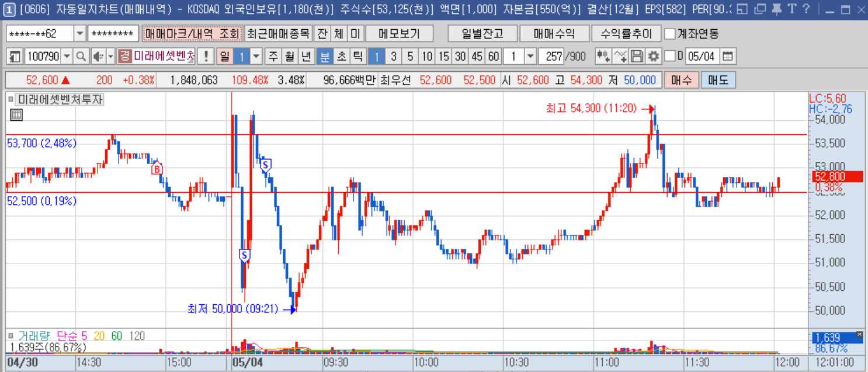This screenshot has height=372, width=868.
Task: Open chart settings with the gear icon
Action: (x=654, y=57)
